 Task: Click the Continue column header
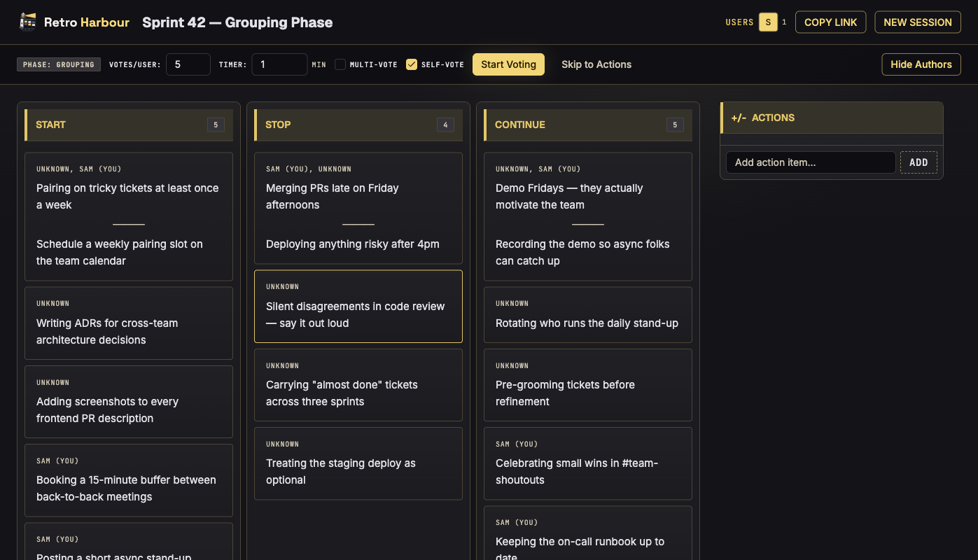tap(588, 125)
